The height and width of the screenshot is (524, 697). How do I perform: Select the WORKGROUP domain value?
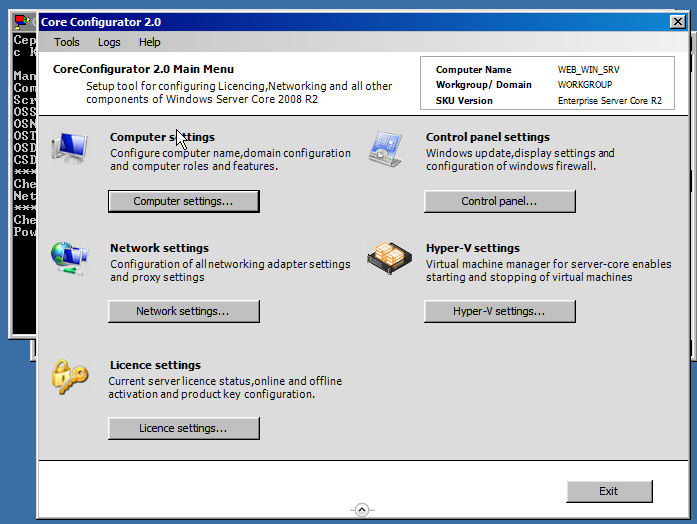tap(585, 84)
